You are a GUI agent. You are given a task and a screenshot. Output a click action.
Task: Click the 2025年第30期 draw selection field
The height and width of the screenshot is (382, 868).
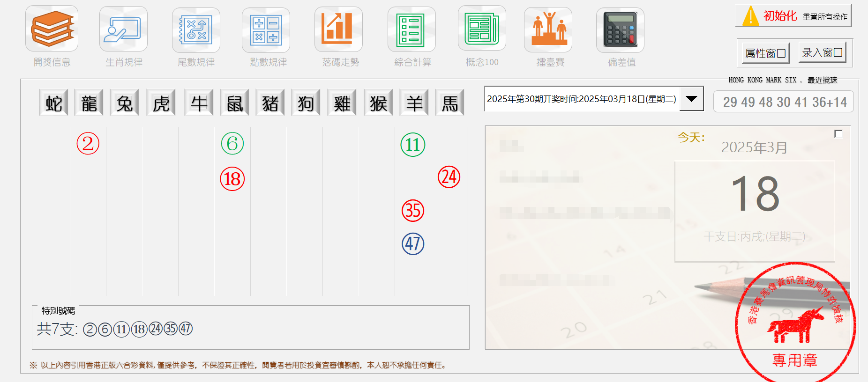581,99
